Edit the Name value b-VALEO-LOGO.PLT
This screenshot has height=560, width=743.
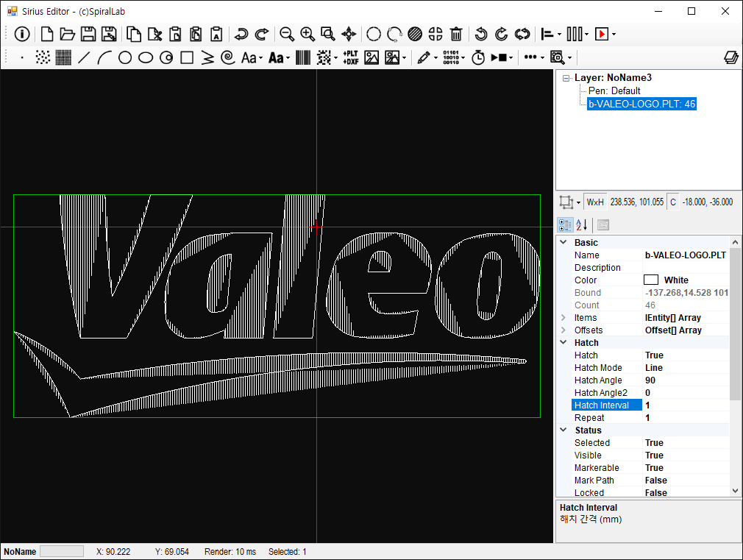685,255
